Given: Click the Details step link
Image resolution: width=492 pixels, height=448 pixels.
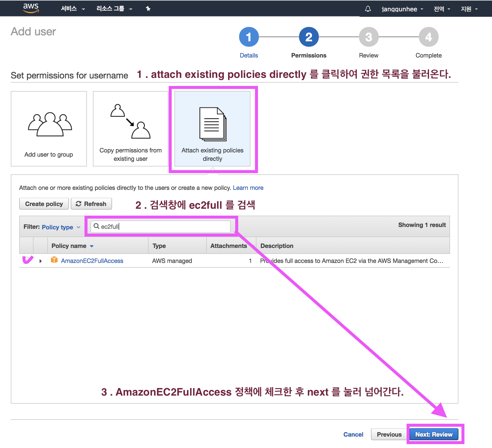Looking at the screenshot, I should tap(249, 55).
